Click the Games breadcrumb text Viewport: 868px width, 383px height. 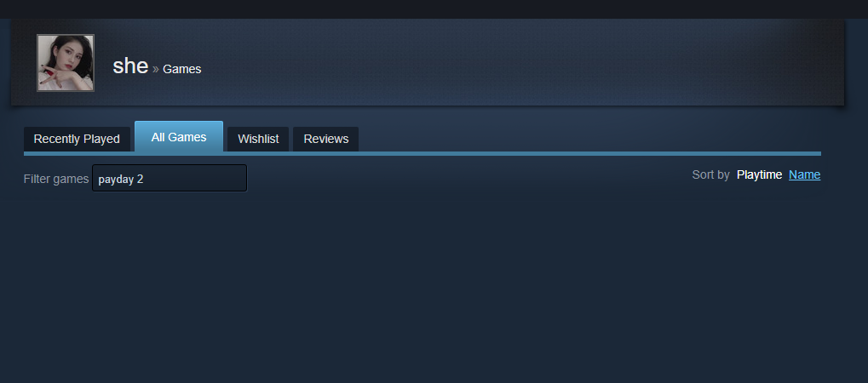pos(181,69)
